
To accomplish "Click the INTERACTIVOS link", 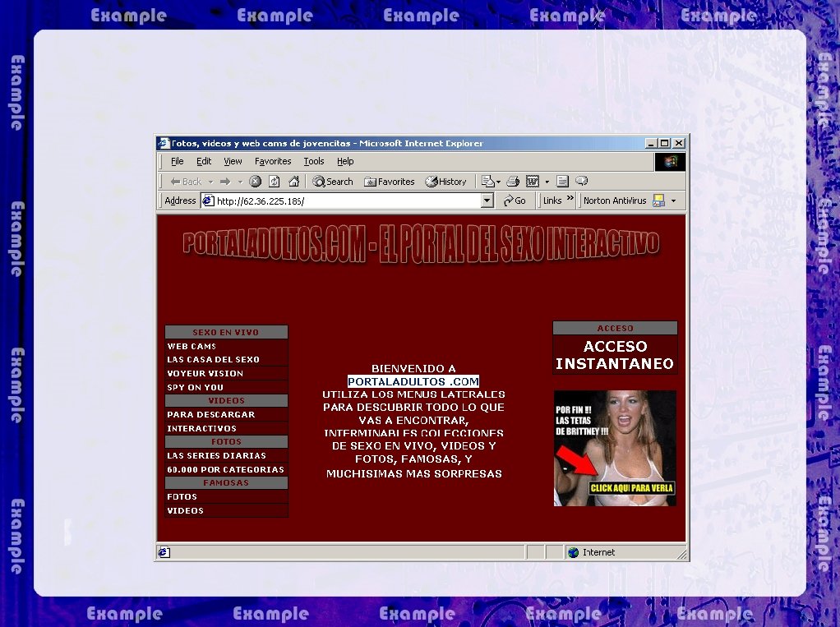I will tap(201, 428).
